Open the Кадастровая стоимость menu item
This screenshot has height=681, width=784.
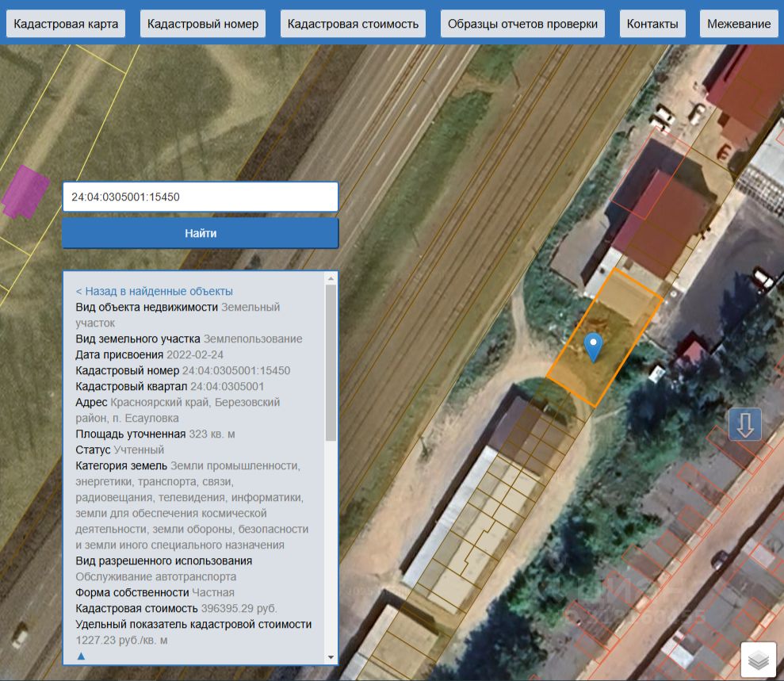(353, 24)
